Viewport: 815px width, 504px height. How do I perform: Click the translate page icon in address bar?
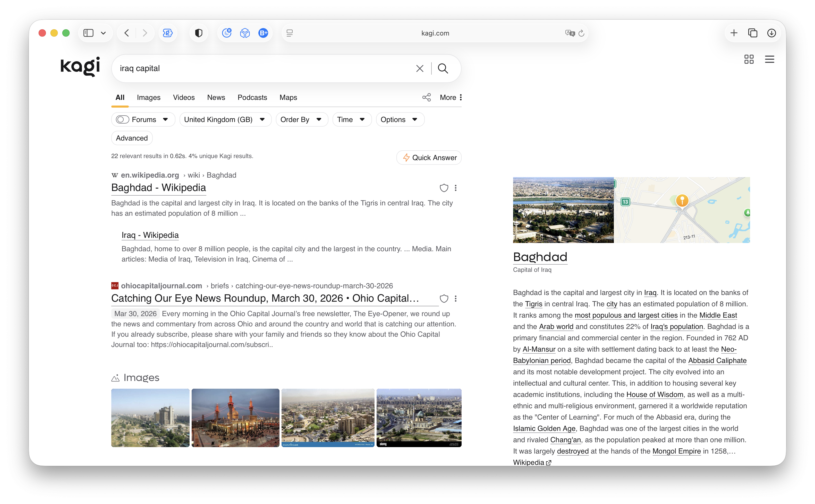(570, 33)
